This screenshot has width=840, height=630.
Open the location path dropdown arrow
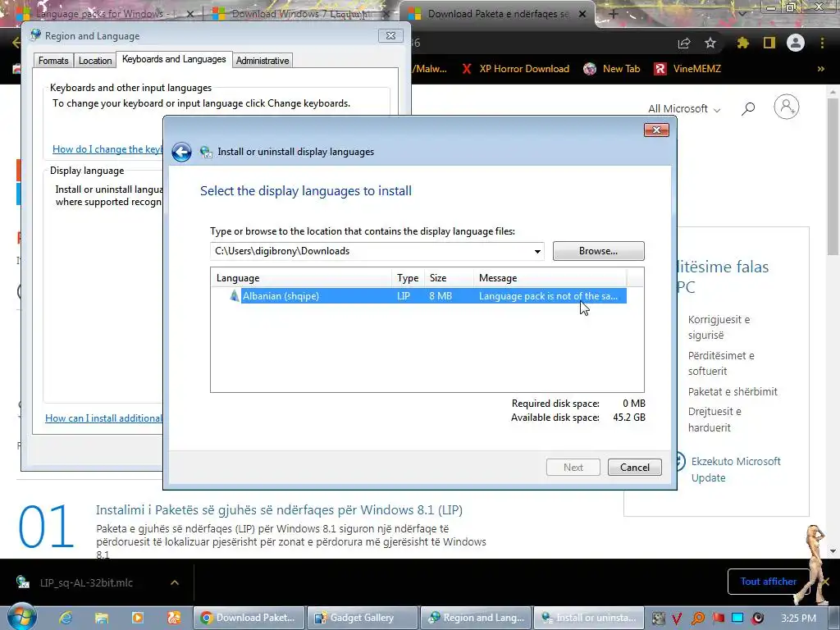click(537, 251)
